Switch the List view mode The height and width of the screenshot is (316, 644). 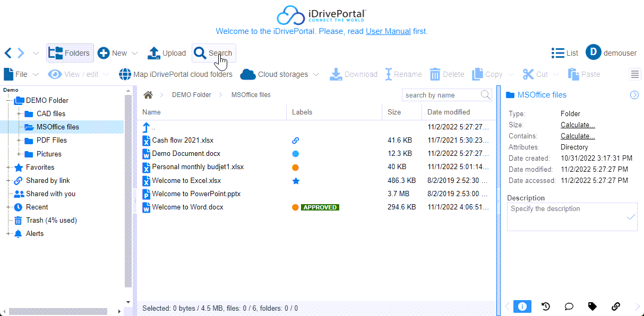565,53
